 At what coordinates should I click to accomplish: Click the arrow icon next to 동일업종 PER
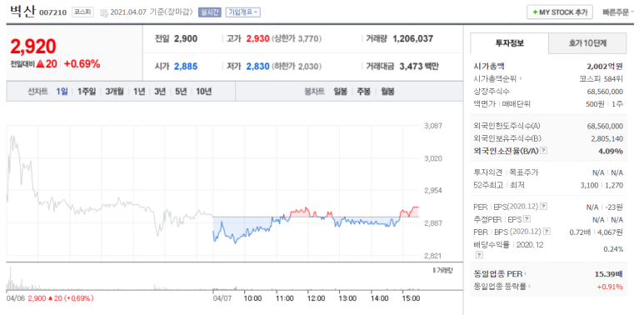click(x=526, y=273)
